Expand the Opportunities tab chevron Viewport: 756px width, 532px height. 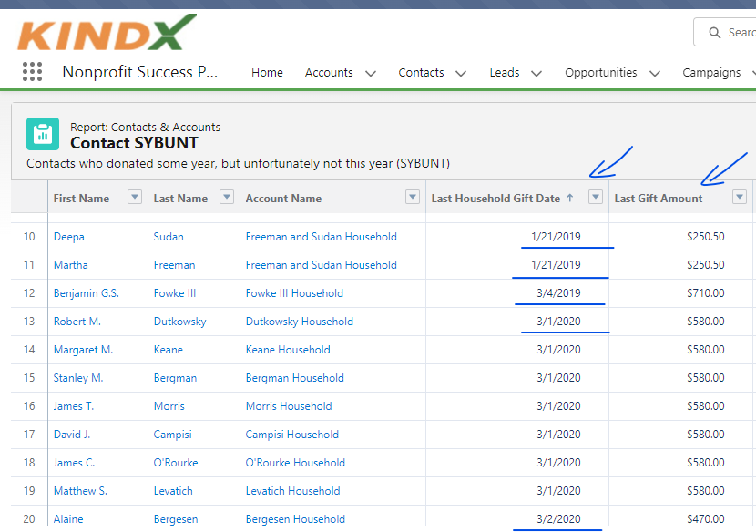655,73
